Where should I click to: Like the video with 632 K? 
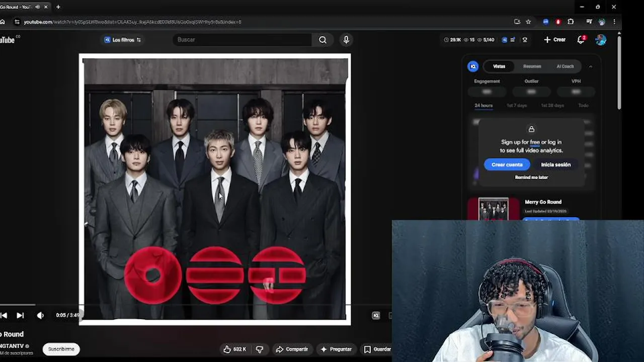click(235, 349)
